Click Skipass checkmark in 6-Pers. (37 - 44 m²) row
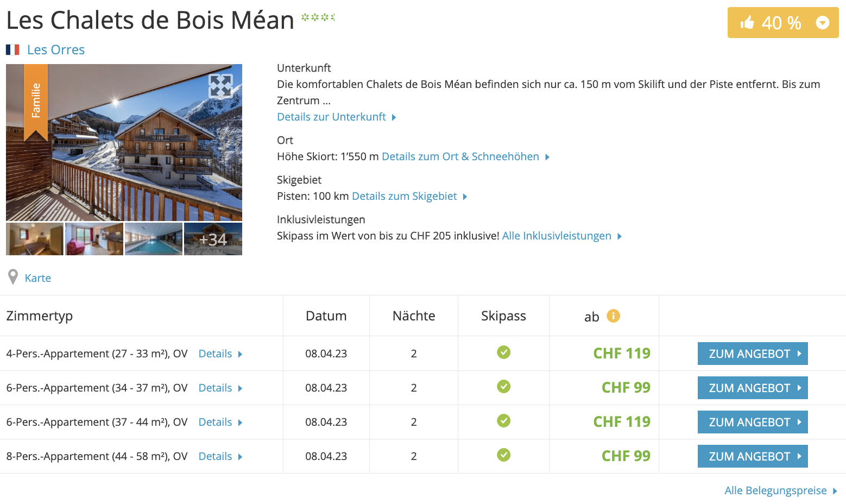This screenshot has height=504, width=846. click(x=503, y=421)
